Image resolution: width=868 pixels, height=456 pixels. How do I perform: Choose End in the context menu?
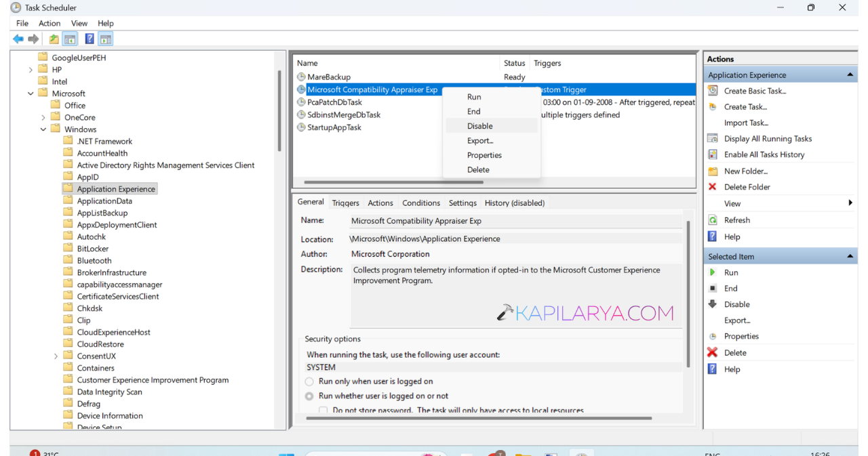[492, 112]
